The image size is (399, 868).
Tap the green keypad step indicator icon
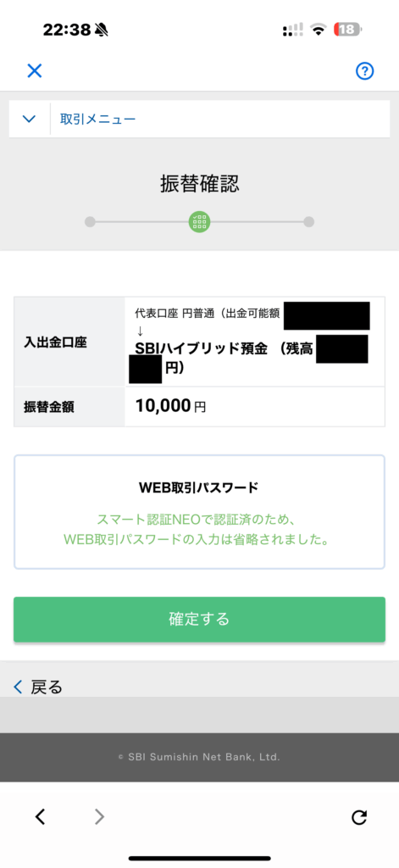[x=199, y=222]
